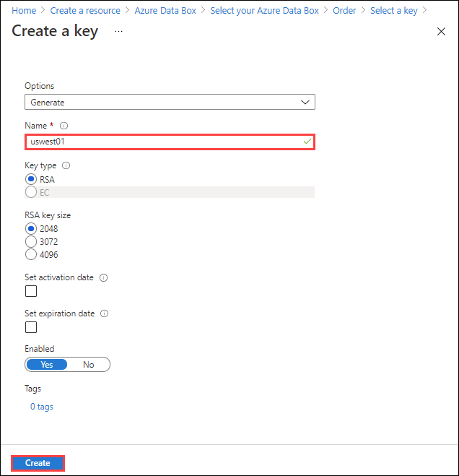
Task: Open the 0 tags link
Action: point(42,407)
